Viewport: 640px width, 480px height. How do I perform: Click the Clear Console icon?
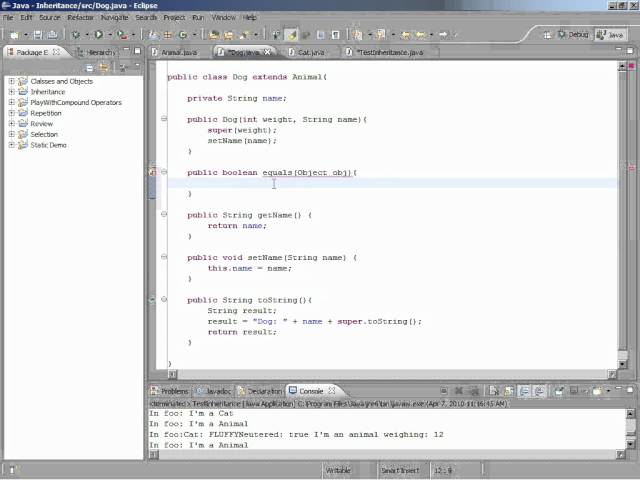point(493,391)
